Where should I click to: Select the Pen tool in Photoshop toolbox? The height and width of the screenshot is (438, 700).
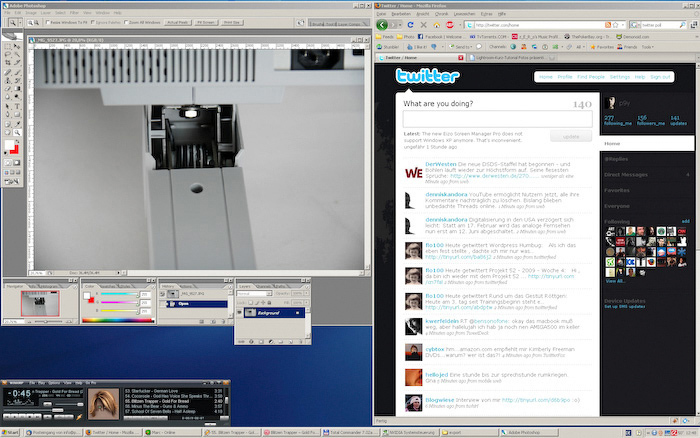[8, 115]
